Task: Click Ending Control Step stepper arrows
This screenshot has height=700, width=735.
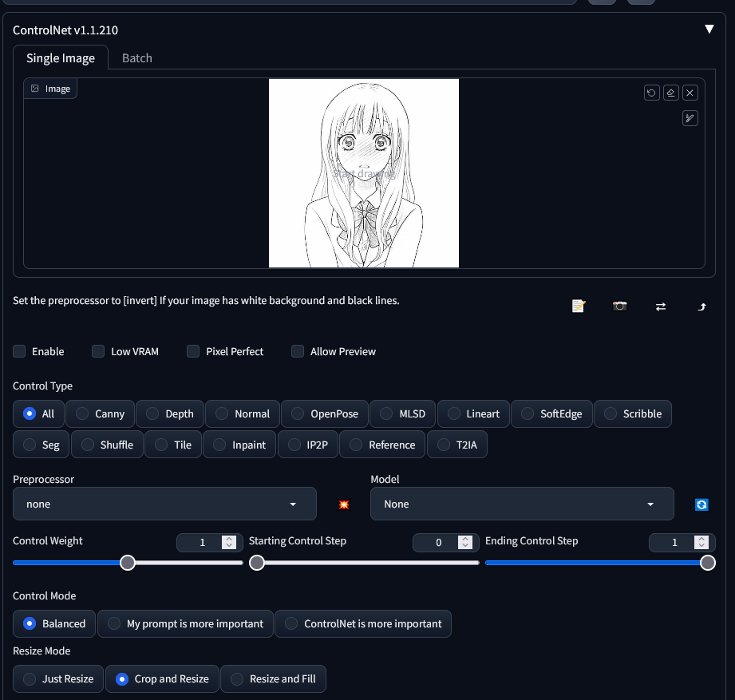Action: [x=701, y=543]
